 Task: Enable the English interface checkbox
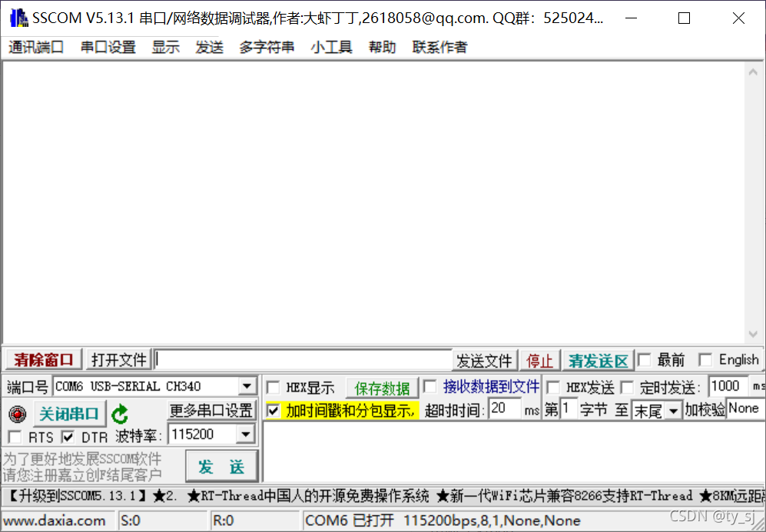(705, 359)
